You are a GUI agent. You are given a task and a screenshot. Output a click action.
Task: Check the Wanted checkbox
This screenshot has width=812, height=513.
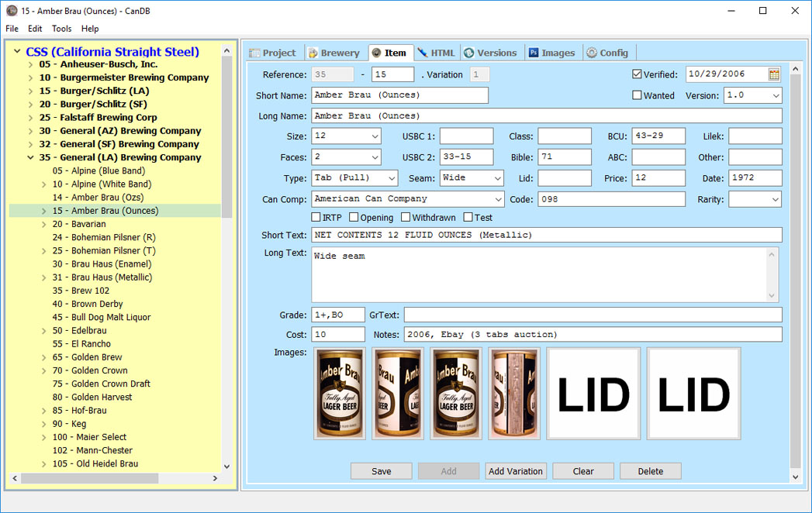(637, 95)
